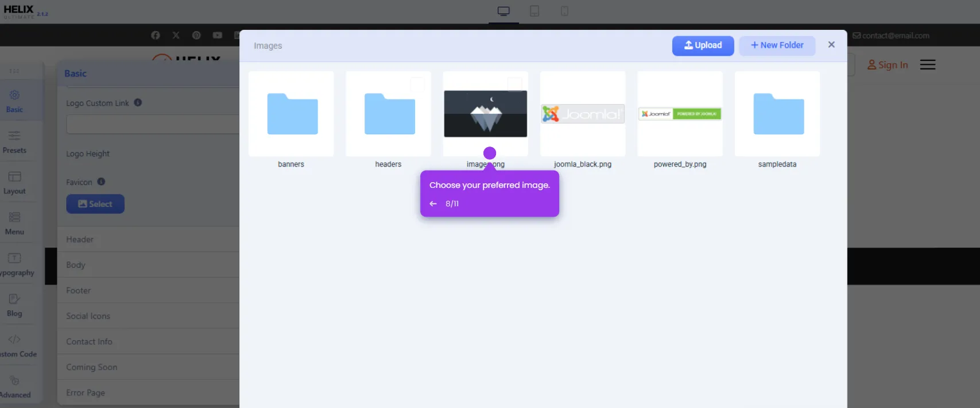Open the Facebook social icon in top bar
Screen dimensions: 980x408
156,36
